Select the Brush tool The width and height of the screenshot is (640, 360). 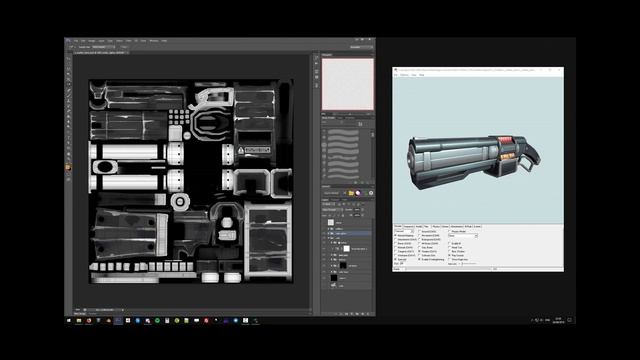[68, 95]
